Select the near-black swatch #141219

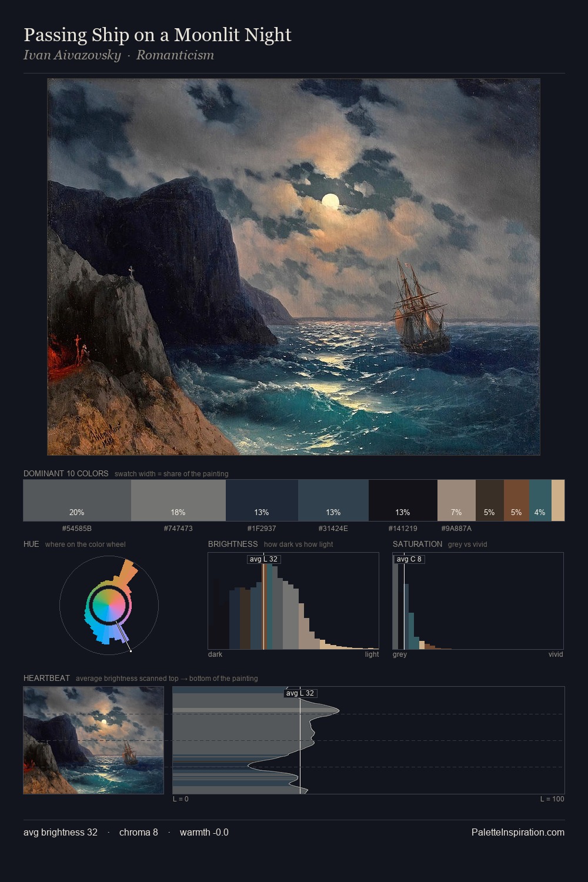pos(403,500)
